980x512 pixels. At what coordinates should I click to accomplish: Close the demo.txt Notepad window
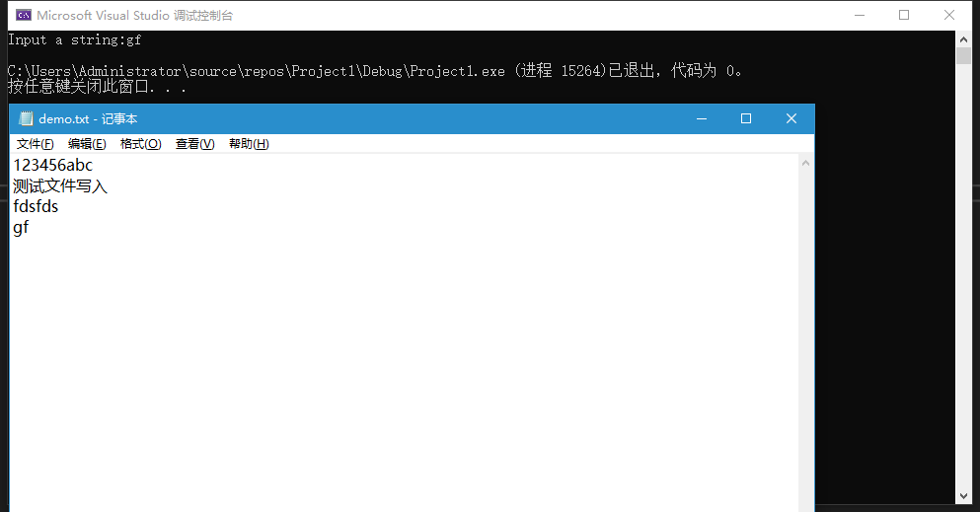point(792,118)
